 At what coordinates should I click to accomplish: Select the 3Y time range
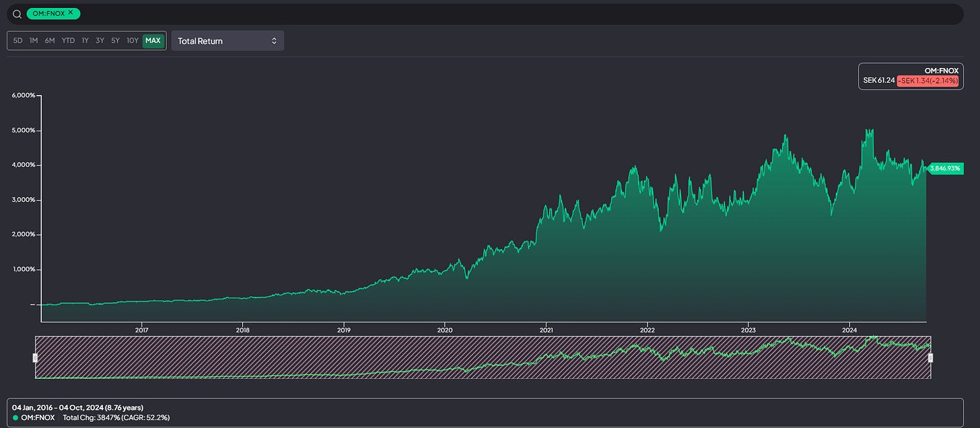[100, 40]
